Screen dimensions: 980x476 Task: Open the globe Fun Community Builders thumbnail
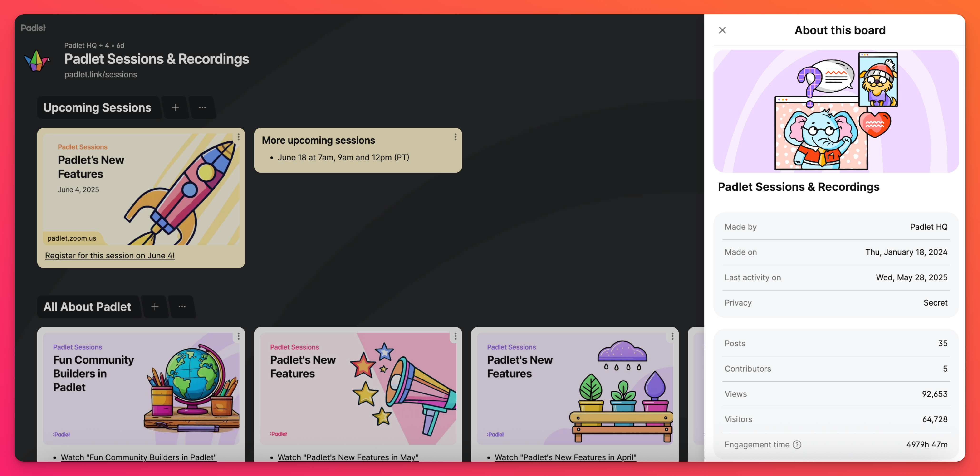(x=141, y=389)
